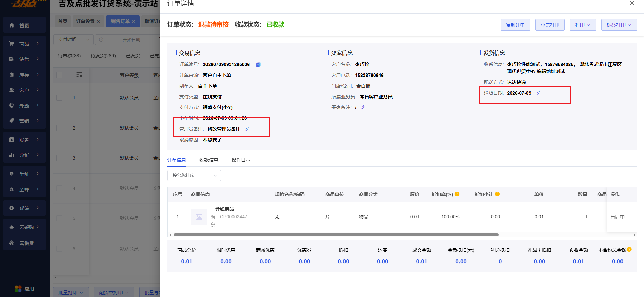The height and width of the screenshot is (297, 644).
Task: Click scroll-left arrow of product table
Action: click(x=170, y=235)
